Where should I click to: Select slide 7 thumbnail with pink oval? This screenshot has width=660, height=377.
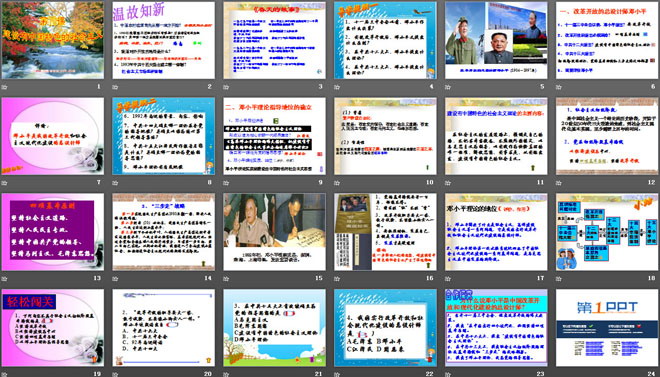pos(53,136)
